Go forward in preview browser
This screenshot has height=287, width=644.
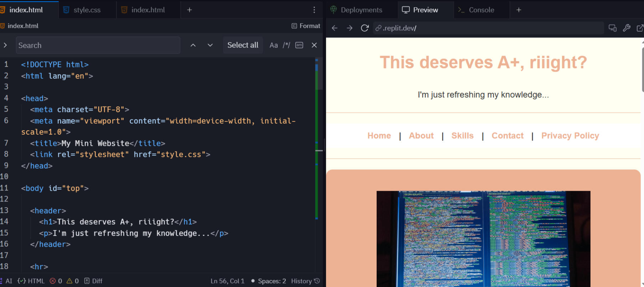point(349,28)
